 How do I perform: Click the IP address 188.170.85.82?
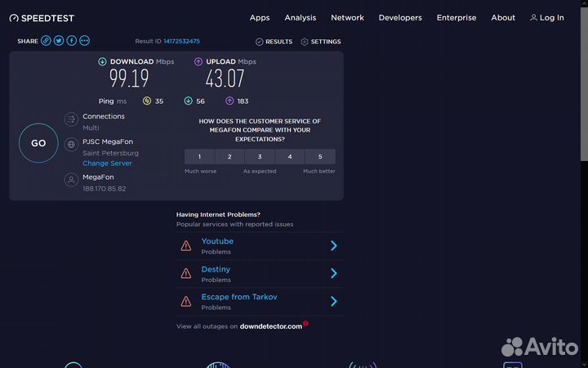[x=105, y=189]
